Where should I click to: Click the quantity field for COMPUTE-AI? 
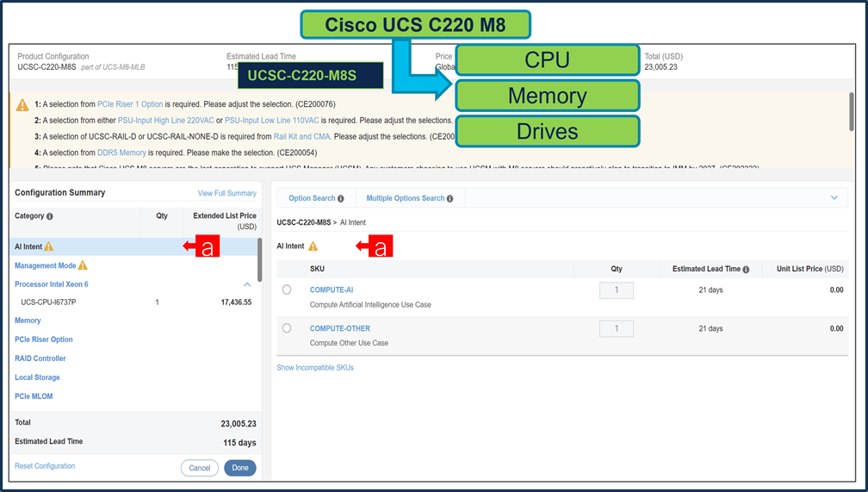pyautogui.click(x=617, y=290)
